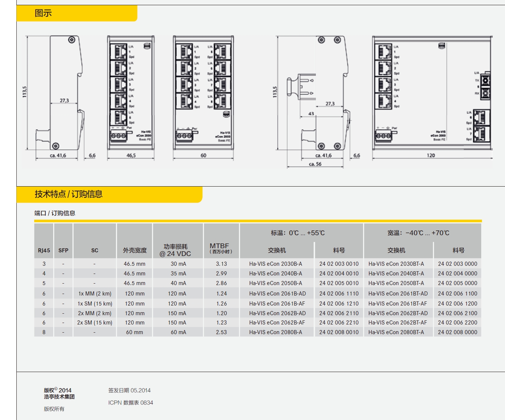Click the 宽温: −40℃ ... +70℃ header

(418, 233)
